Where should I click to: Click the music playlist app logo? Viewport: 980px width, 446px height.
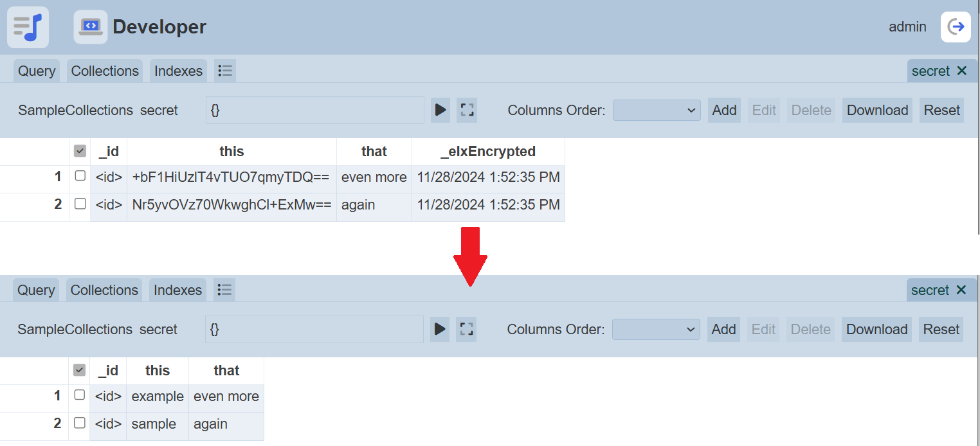point(28,27)
